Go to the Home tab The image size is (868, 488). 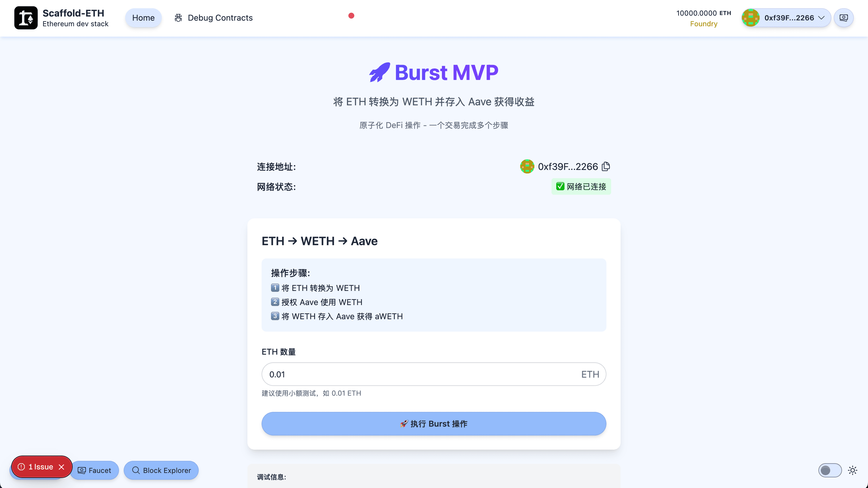tap(143, 18)
